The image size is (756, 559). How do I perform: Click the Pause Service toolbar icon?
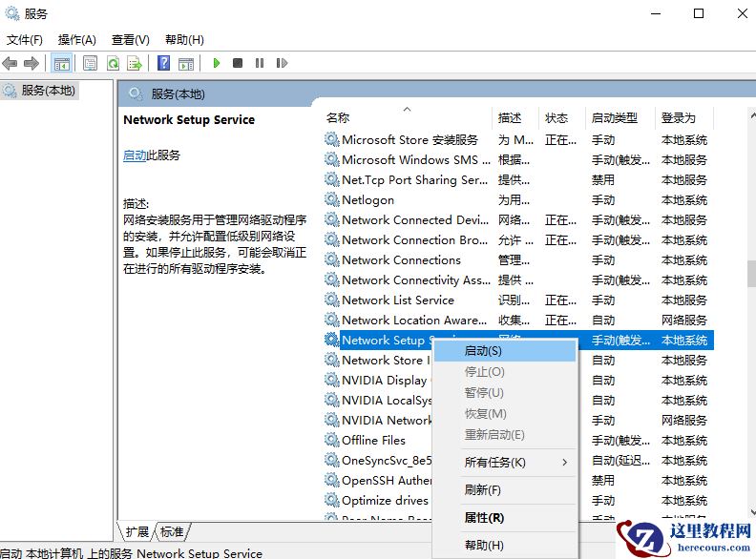click(x=260, y=63)
